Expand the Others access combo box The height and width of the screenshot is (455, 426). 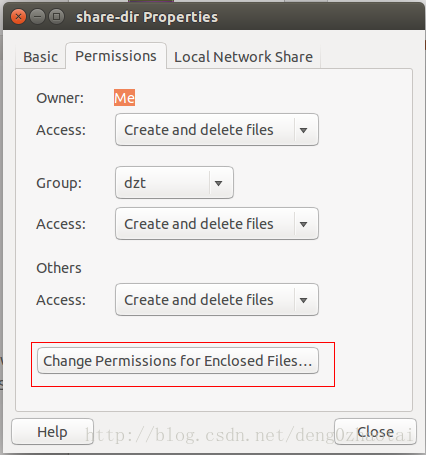(x=217, y=300)
